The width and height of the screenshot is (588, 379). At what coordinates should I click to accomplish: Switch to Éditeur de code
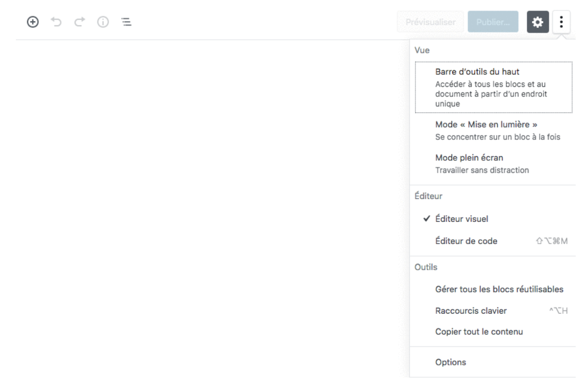(466, 241)
